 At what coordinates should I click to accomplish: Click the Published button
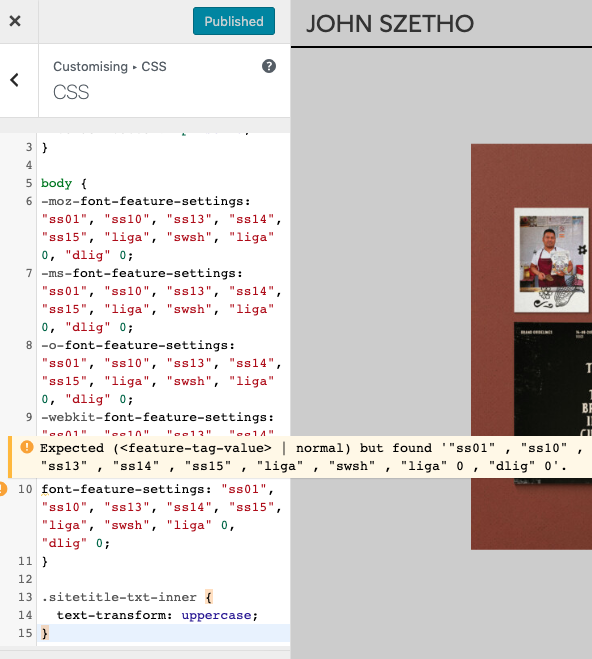pos(234,21)
